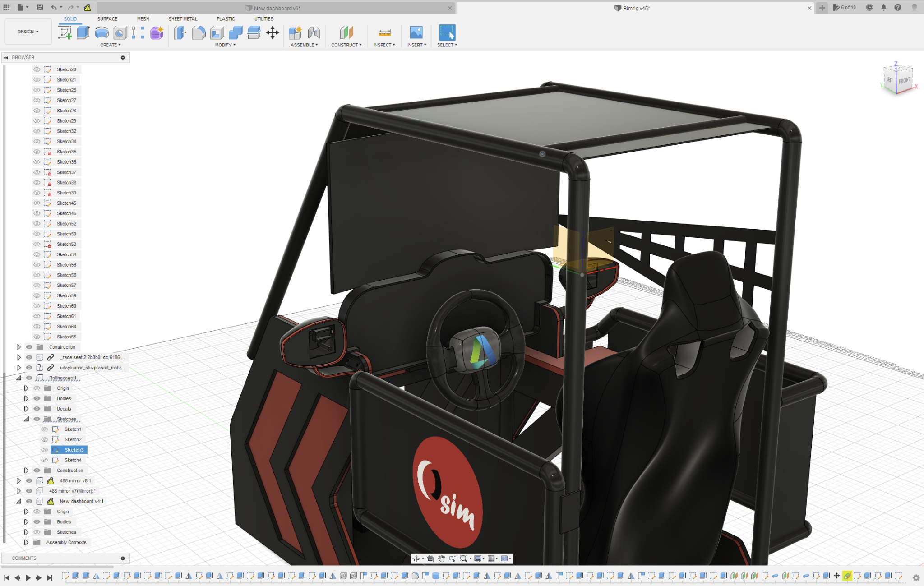Click the New Component assemble icon
Viewport: 924px width, 586px height.
(x=295, y=32)
